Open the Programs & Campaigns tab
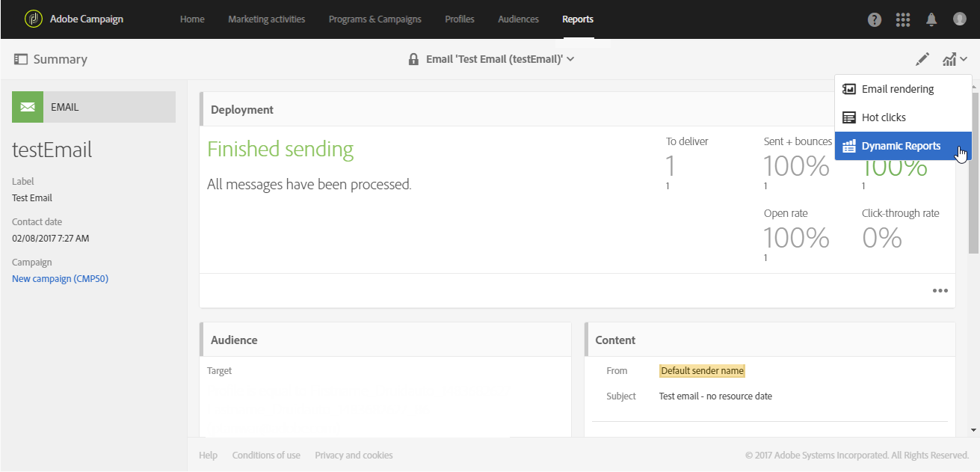 (375, 19)
